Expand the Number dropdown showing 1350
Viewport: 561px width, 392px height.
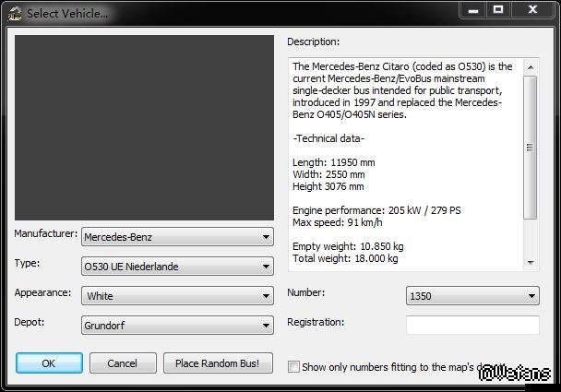tap(472, 296)
